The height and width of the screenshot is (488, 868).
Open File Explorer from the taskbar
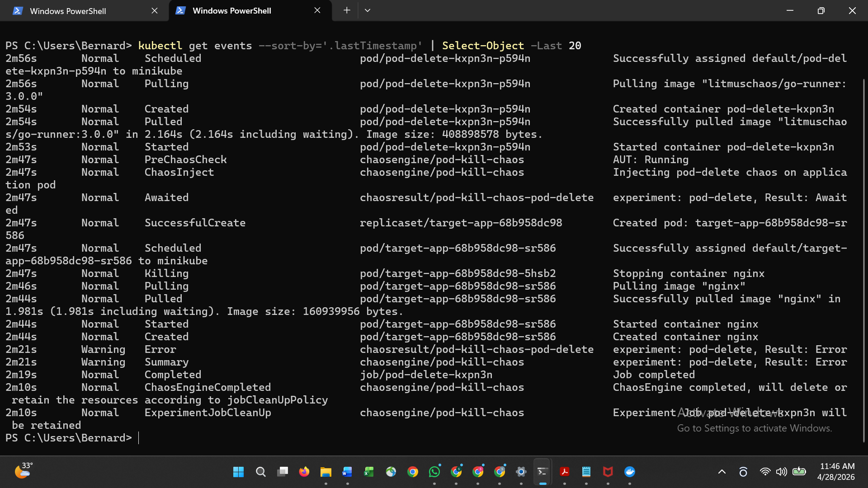tap(326, 472)
